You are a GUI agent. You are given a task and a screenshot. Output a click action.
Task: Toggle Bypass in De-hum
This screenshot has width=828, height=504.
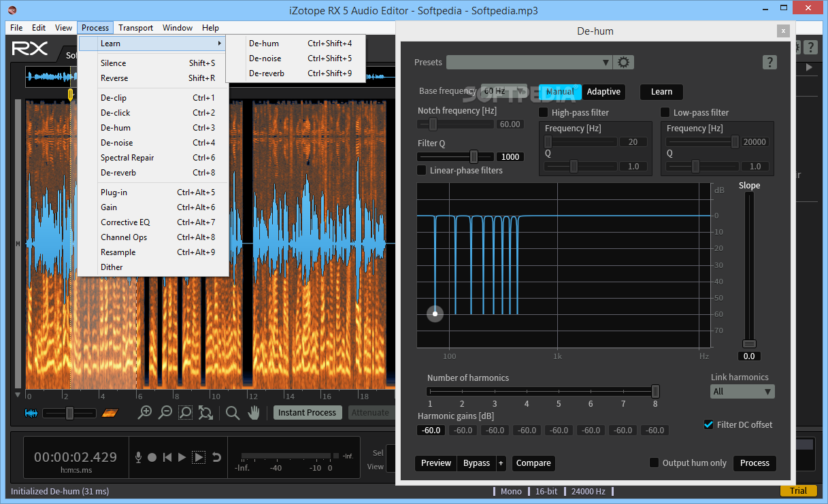pos(476,463)
